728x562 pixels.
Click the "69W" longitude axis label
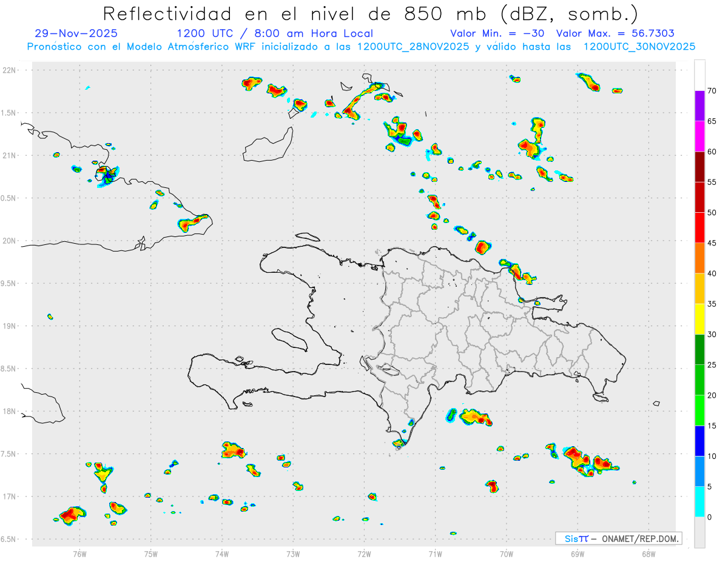pyautogui.click(x=578, y=554)
